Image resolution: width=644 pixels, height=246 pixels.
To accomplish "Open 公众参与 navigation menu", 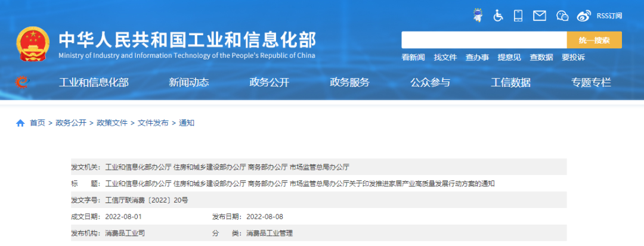I will 430,83.
